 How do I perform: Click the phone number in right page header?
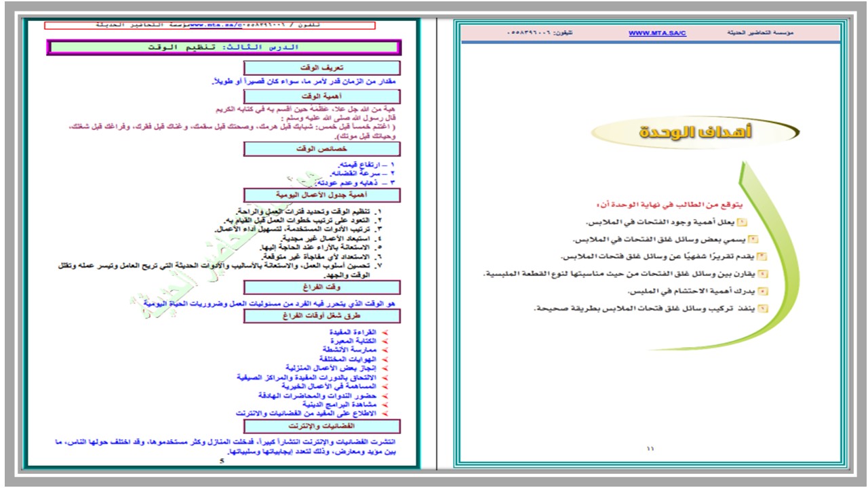(x=540, y=33)
